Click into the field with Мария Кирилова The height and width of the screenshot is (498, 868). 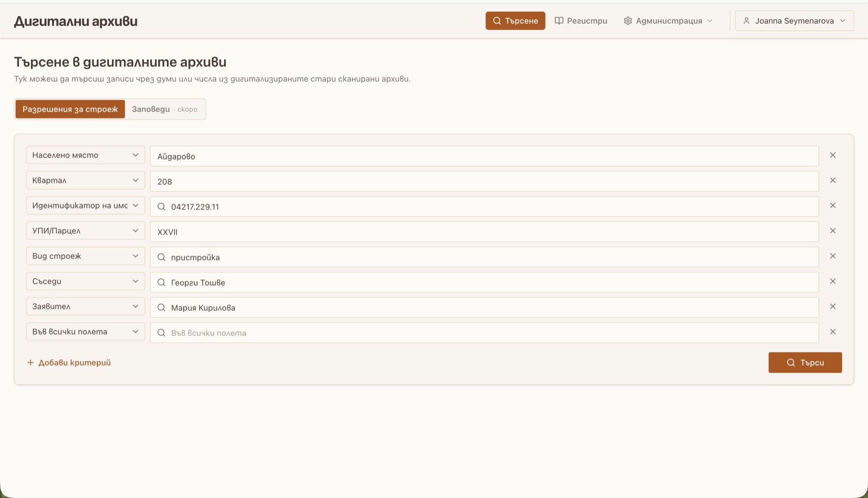tap(484, 308)
